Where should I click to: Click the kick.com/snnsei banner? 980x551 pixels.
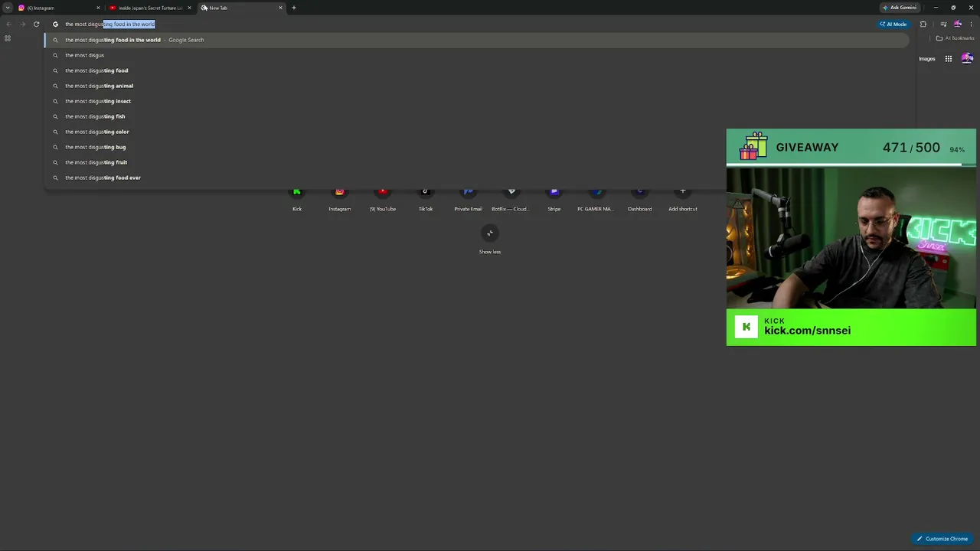[851, 328]
